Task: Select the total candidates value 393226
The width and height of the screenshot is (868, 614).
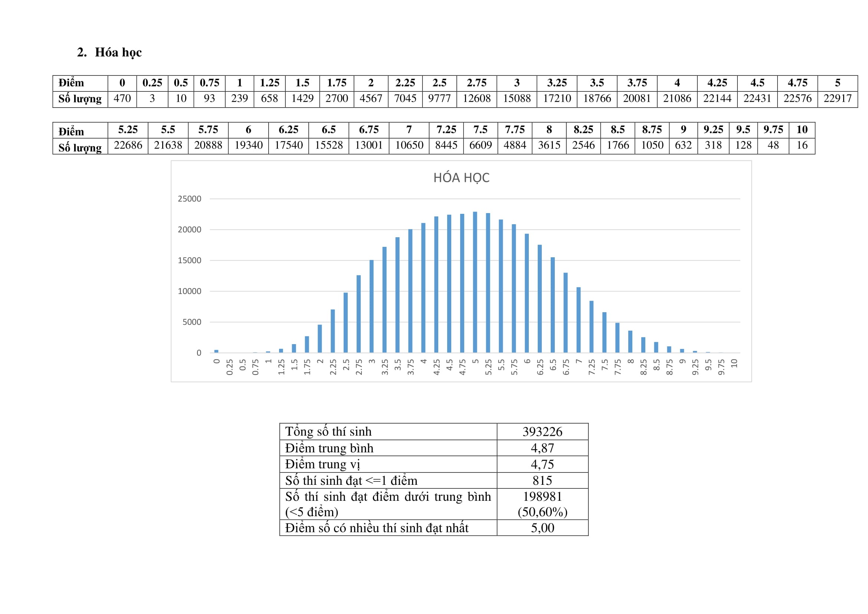Action: tap(542, 432)
